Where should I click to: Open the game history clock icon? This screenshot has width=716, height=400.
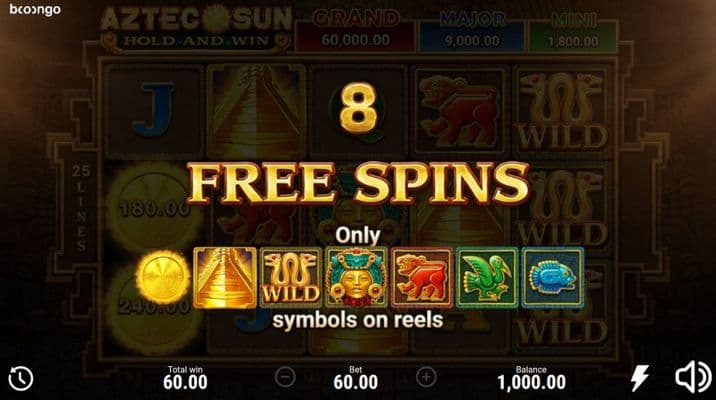coord(21,378)
